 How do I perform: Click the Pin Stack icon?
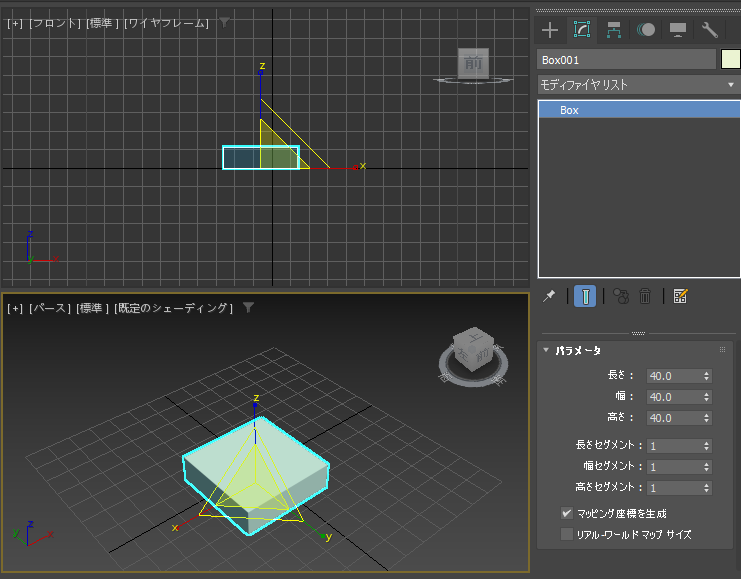tap(549, 296)
